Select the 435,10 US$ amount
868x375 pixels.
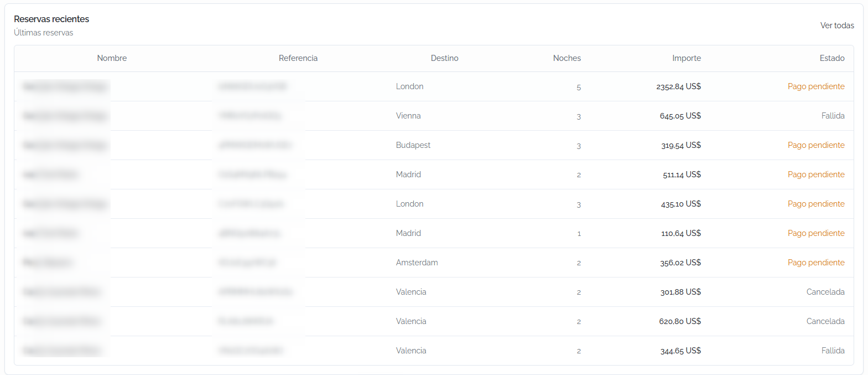pyautogui.click(x=681, y=204)
